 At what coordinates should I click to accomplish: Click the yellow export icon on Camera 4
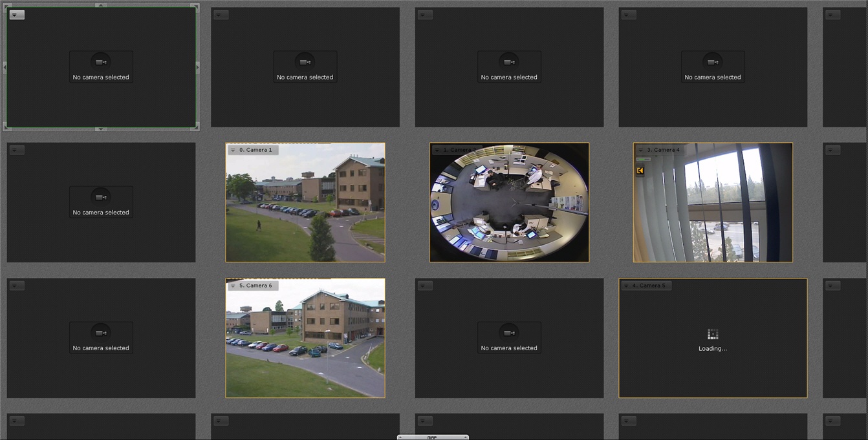(x=640, y=171)
